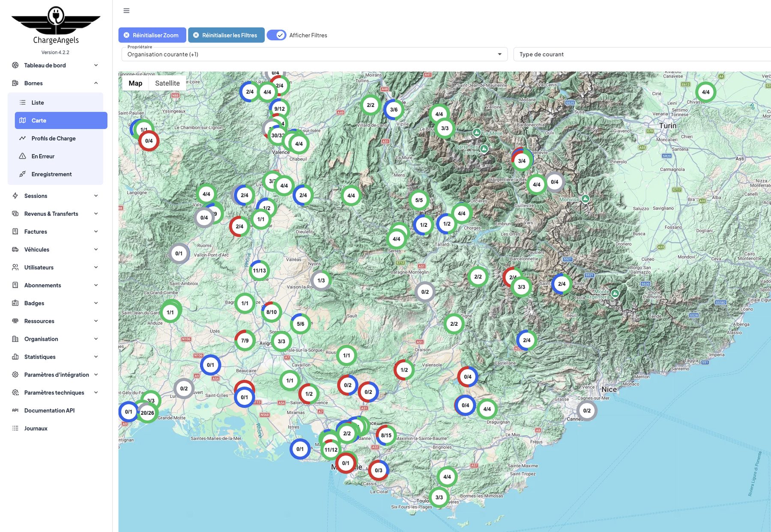Click the hamburger menu icon
The height and width of the screenshot is (532, 771).
[126, 11]
